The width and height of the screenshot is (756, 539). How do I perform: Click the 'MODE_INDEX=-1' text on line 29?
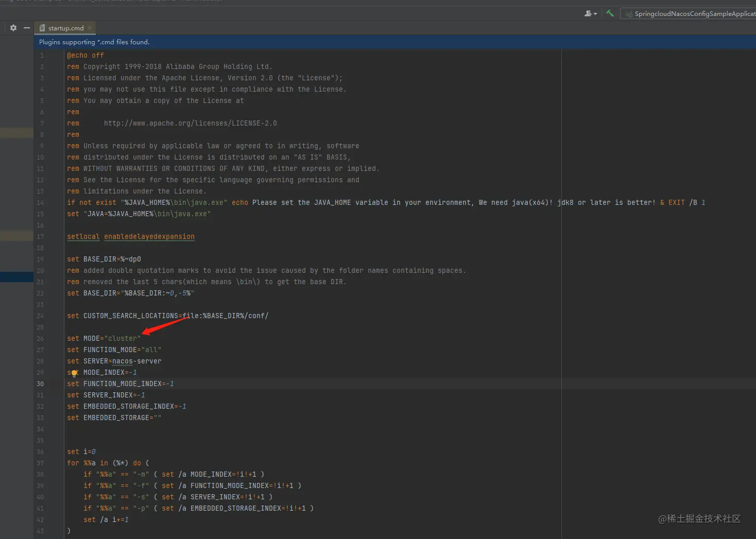tap(110, 373)
